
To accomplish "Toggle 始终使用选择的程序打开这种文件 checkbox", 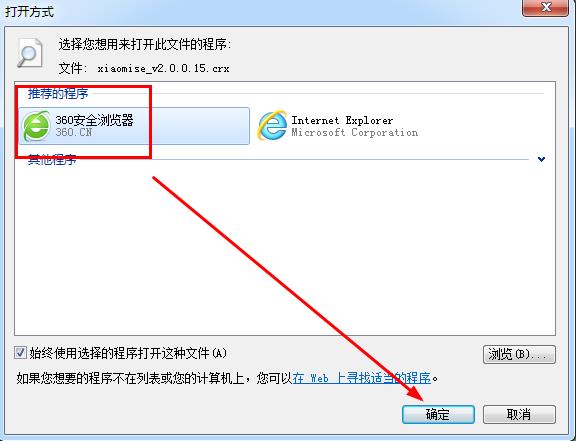I will (x=20, y=353).
